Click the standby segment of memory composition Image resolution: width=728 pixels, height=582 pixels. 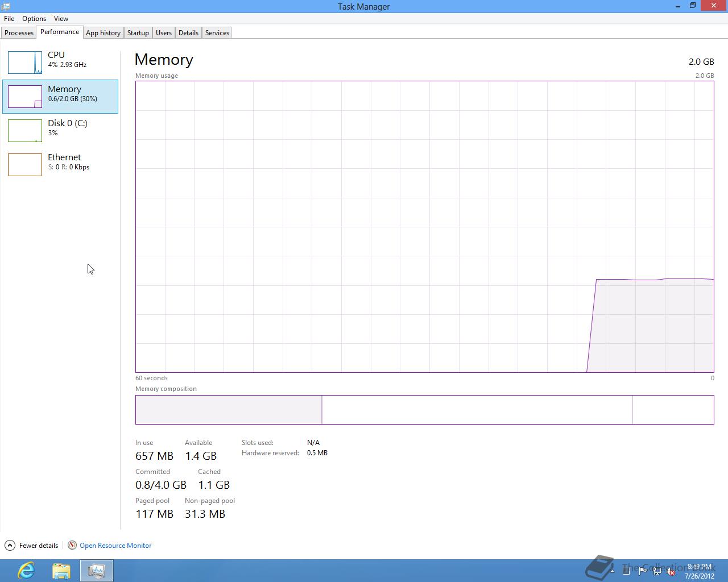(x=477, y=410)
